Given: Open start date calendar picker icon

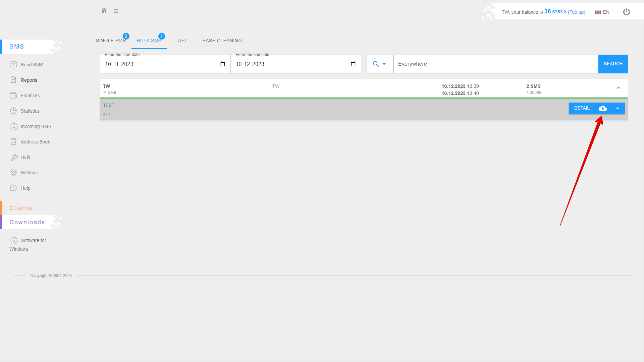Looking at the screenshot, I should [223, 64].
